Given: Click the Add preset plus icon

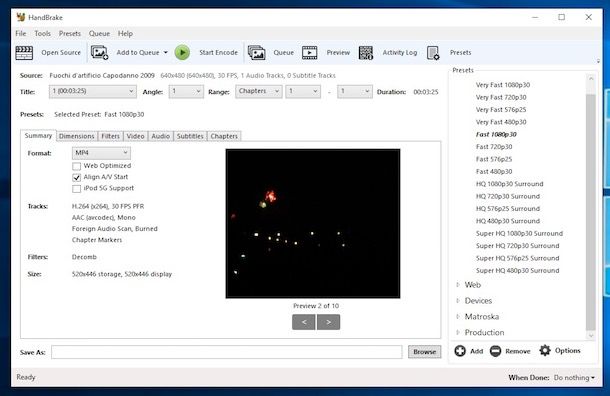Looking at the screenshot, I should pos(460,351).
